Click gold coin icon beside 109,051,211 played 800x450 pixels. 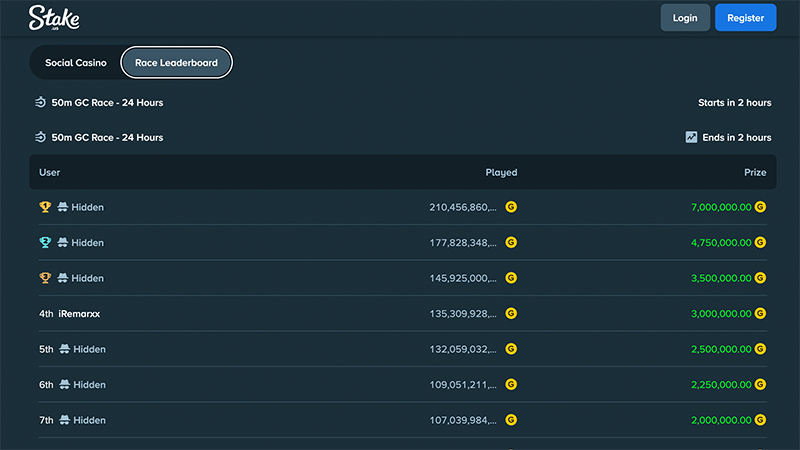511,384
